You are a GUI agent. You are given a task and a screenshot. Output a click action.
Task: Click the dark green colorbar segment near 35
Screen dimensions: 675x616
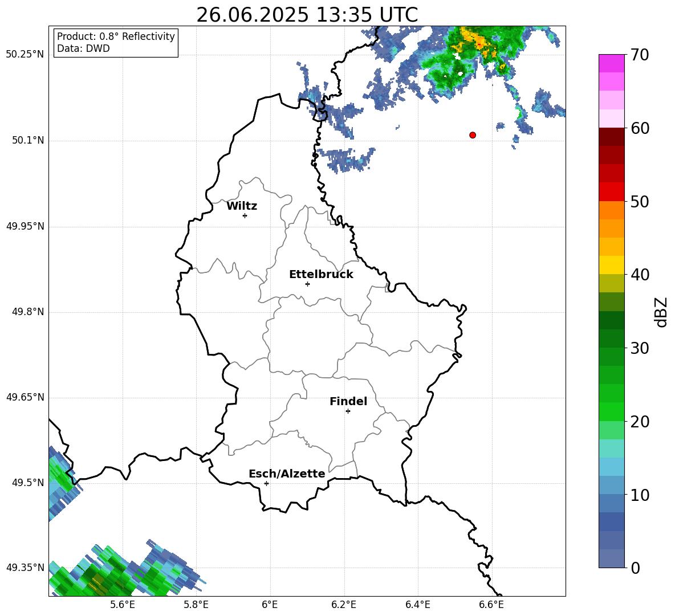[x=612, y=320]
